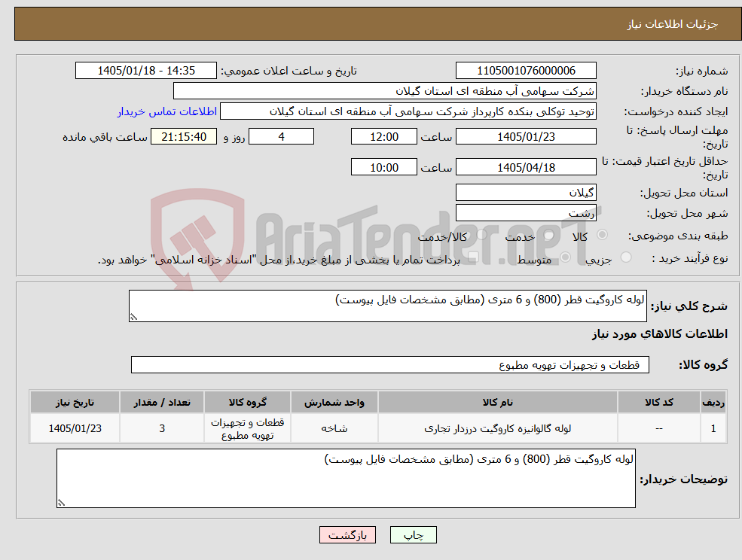The image size is (742, 560).
Task: Click the شرح کلی نیاز description textarea
Action: 387,306
